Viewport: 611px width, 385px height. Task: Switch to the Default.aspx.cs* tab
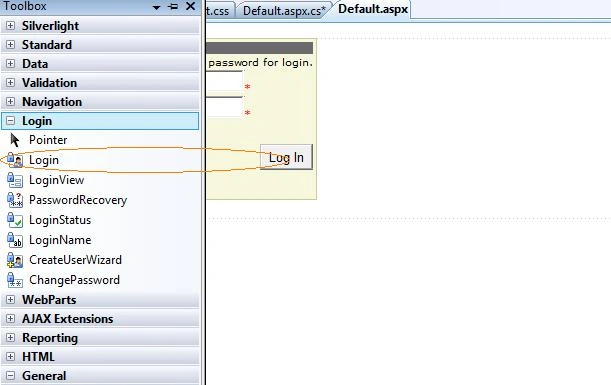[284, 11]
